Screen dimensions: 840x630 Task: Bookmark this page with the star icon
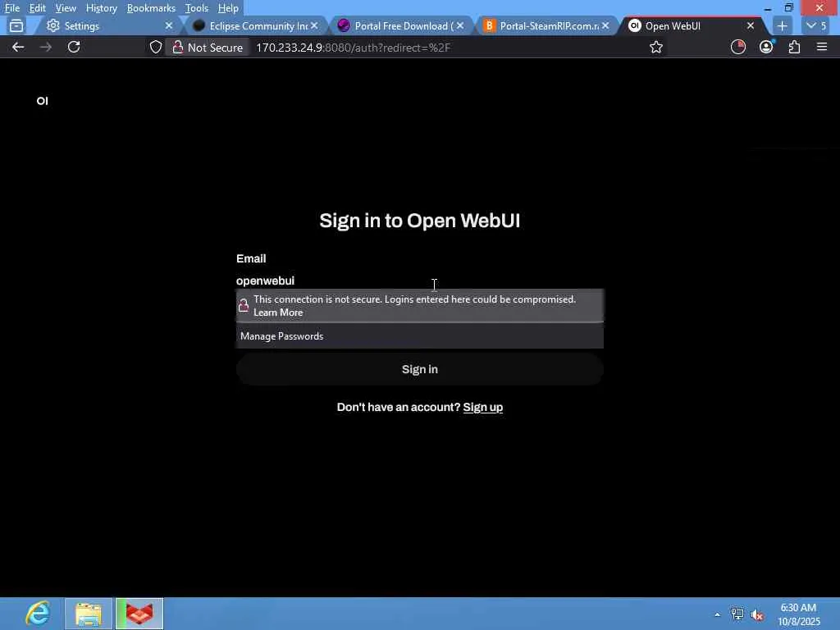click(655, 47)
